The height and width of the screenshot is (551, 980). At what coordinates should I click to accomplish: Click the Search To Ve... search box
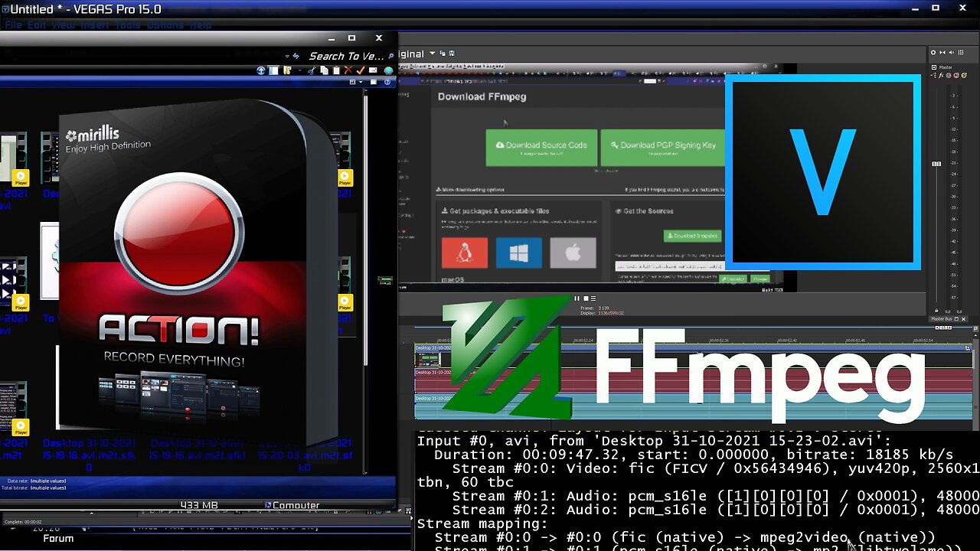point(346,56)
